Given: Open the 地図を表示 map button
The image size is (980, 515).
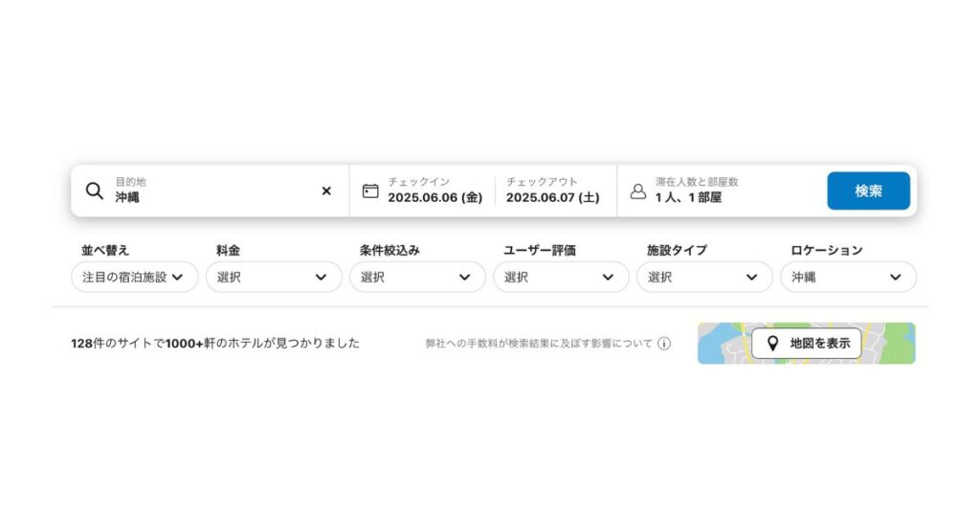Looking at the screenshot, I should tap(806, 343).
